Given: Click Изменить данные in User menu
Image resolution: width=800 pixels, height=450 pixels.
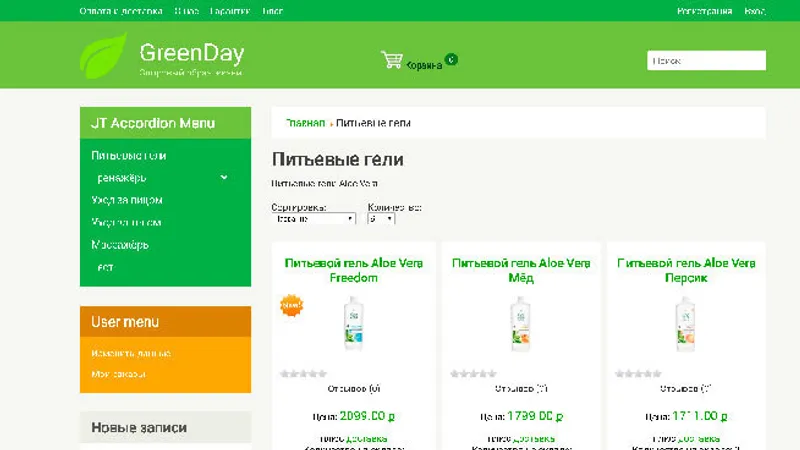Looking at the screenshot, I should [x=131, y=353].
